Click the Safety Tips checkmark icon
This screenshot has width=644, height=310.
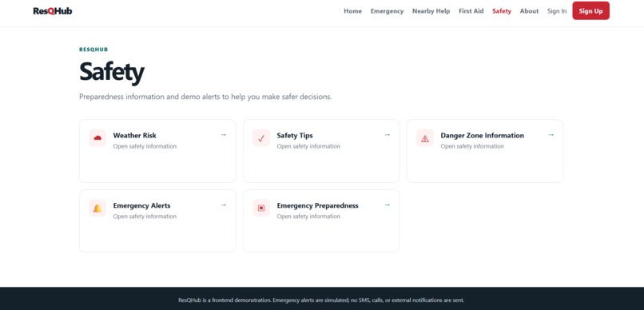(261, 138)
